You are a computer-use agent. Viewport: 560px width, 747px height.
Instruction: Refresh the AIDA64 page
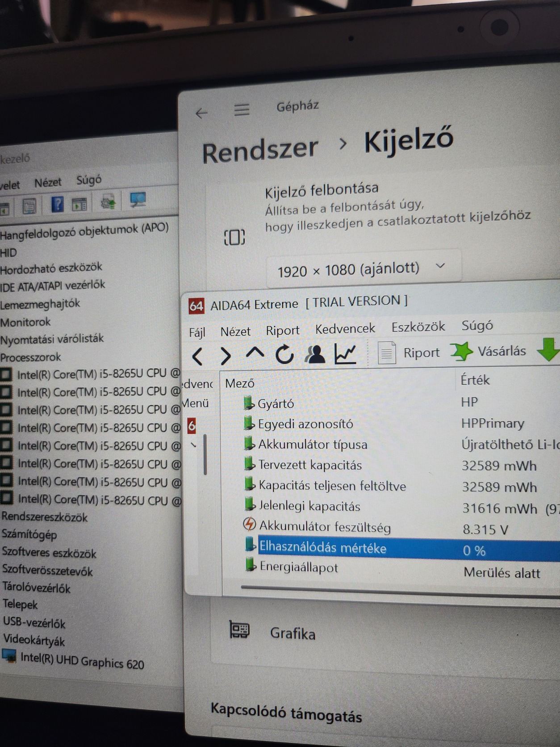click(284, 355)
